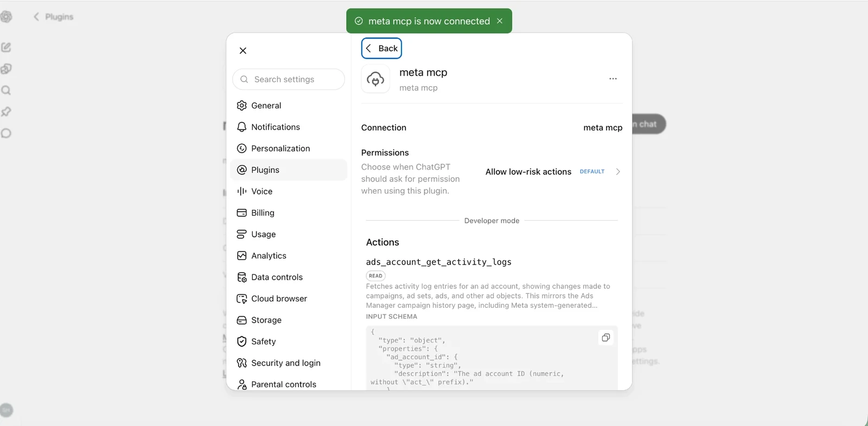Click the 'Connection' label
Viewport: 868px width, 426px height.
click(x=384, y=128)
